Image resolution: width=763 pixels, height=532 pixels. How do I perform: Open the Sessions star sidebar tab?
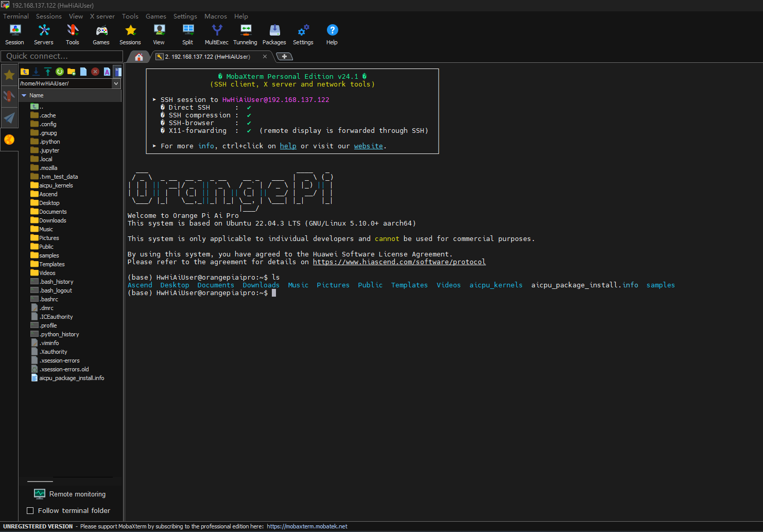click(x=9, y=75)
